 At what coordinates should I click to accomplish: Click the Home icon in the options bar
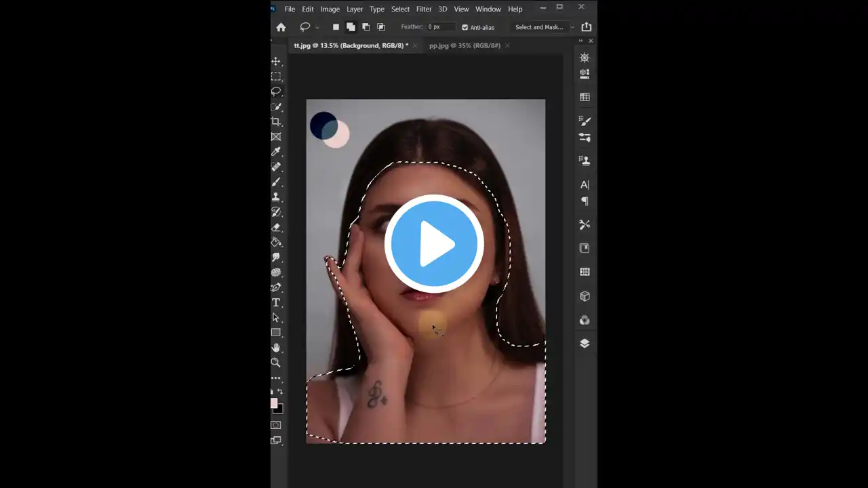click(281, 27)
